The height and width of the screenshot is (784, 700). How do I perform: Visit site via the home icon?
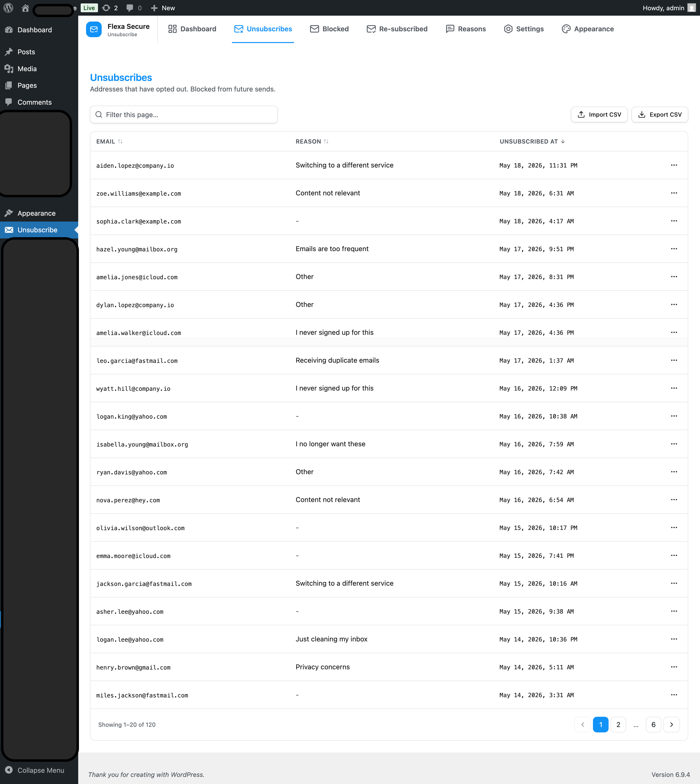tap(25, 8)
